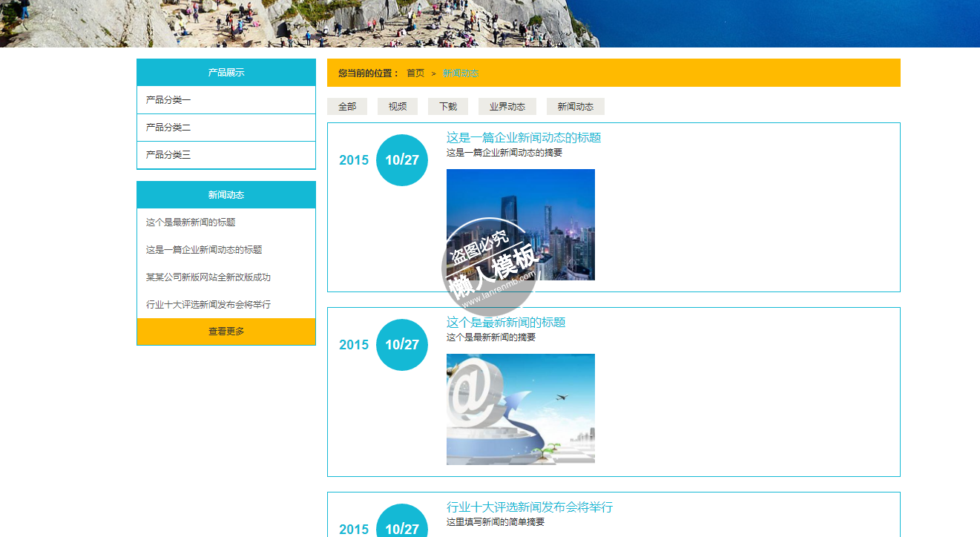980x537 pixels.
Task: Choose the 新闻动态 filter tab
Action: click(576, 107)
